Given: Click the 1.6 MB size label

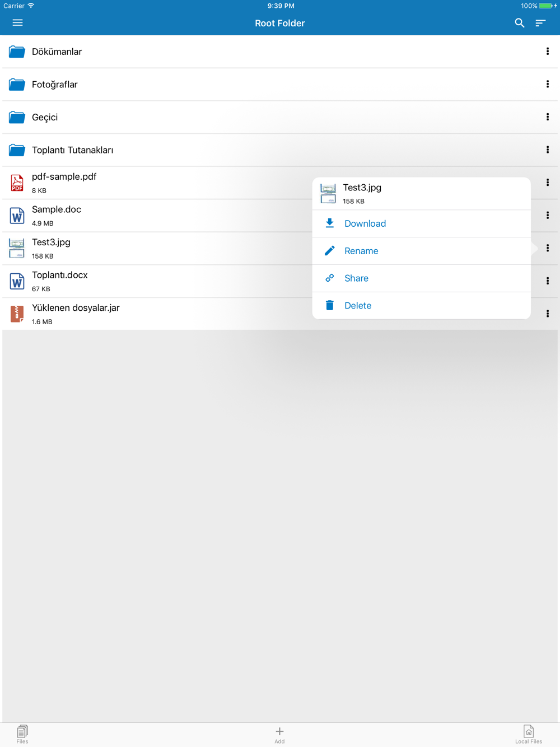Looking at the screenshot, I should pyautogui.click(x=42, y=322).
